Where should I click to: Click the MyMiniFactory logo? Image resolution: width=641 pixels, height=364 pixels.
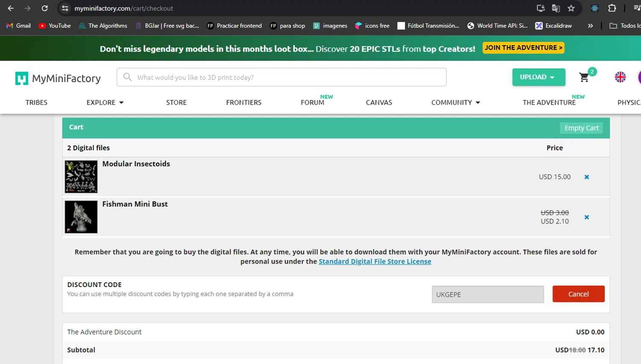click(58, 78)
